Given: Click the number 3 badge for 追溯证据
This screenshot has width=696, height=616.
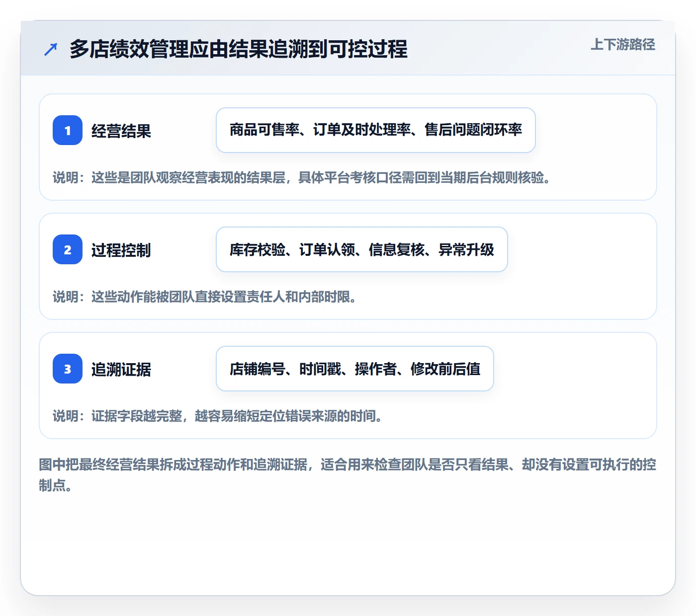Looking at the screenshot, I should click(x=68, y=369).
